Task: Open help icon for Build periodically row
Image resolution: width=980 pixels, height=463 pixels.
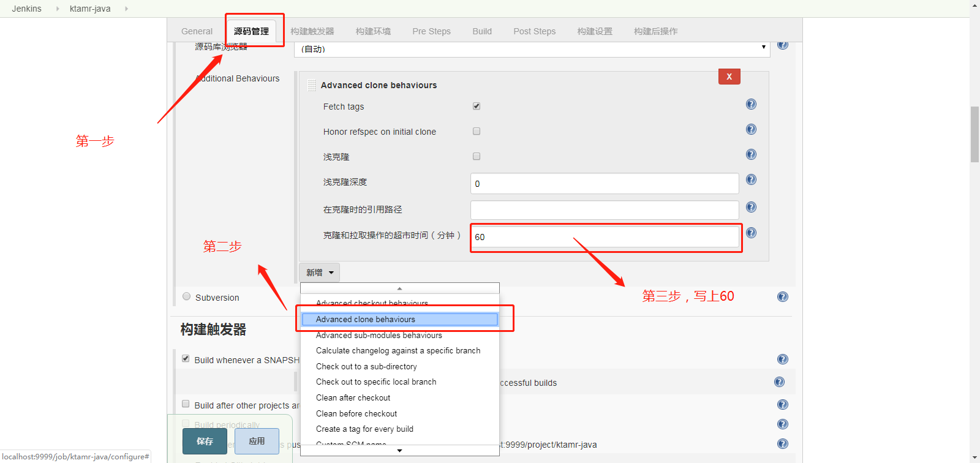Action: click(783, 424)
